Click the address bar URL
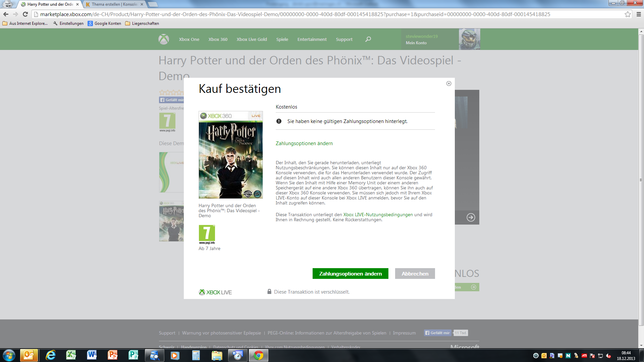Image resolution: width=644 pixels, height=362 pixels. tap(295, 14)
